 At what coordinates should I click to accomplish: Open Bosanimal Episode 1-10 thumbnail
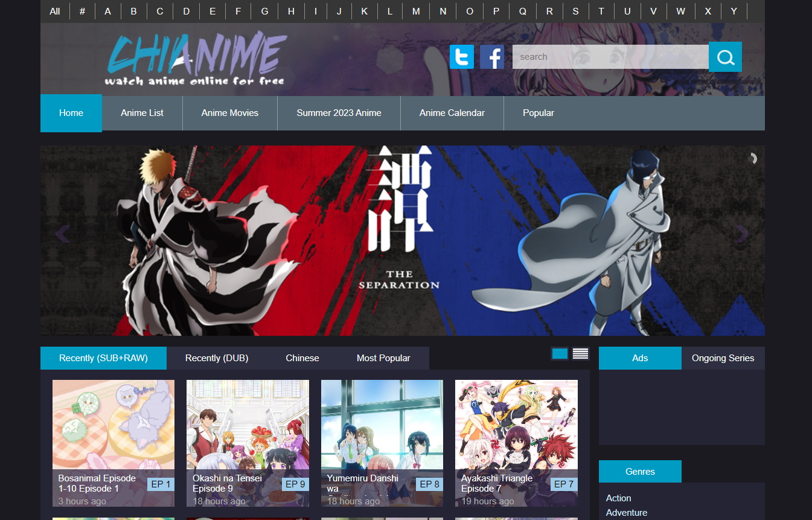point(113,443)
